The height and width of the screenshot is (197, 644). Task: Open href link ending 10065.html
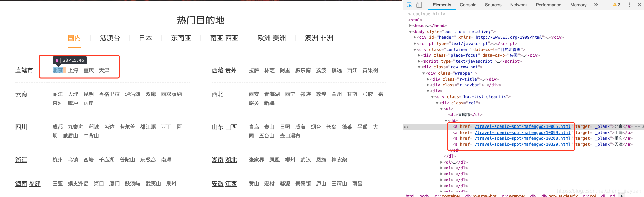522,126
